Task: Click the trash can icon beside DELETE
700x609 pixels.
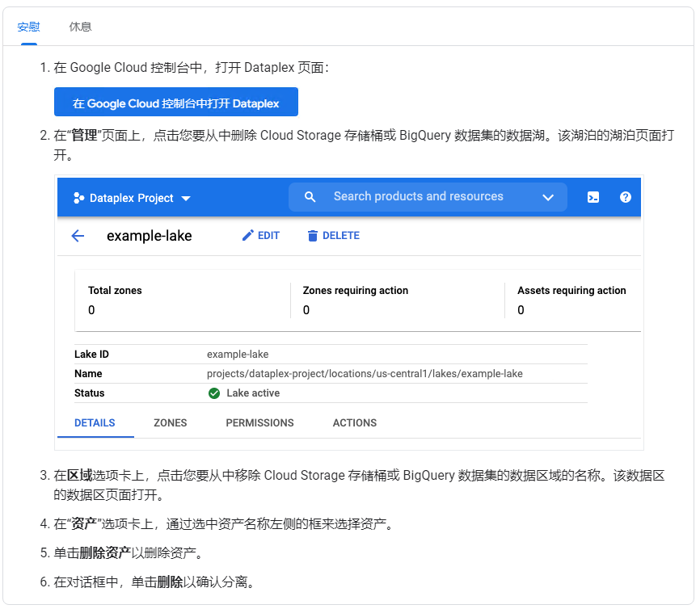Action: coord(313,236)
